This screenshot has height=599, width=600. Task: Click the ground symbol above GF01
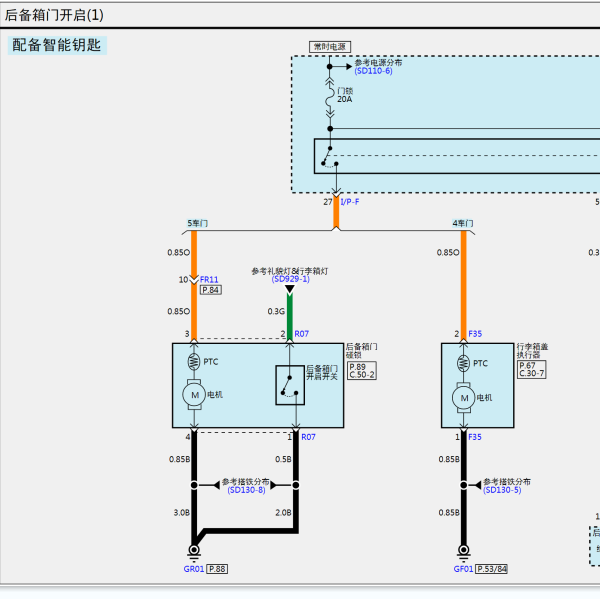pyautogui.click(x=463, y=553)
